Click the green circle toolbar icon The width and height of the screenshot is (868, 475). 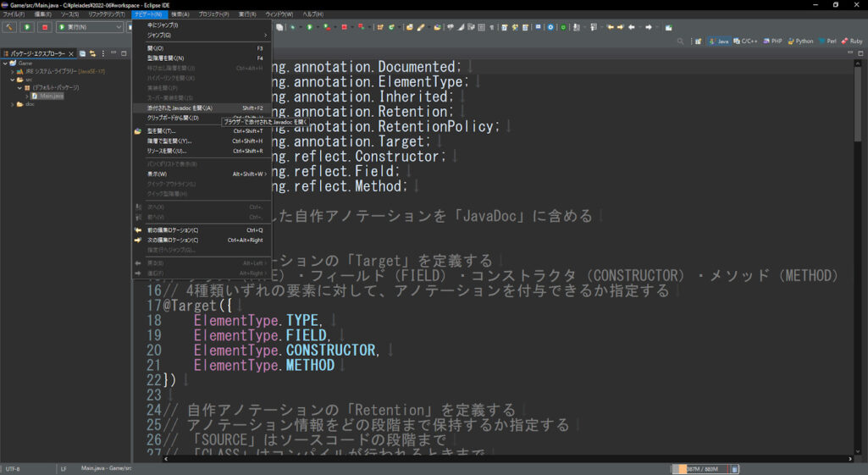point(563,26)
